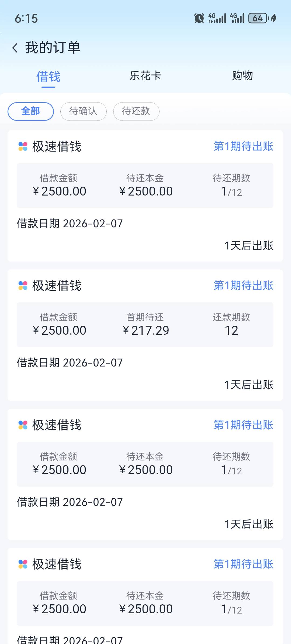
Task: Open first order's 第1期待出账 status link
Action: (x=243, y=146)
